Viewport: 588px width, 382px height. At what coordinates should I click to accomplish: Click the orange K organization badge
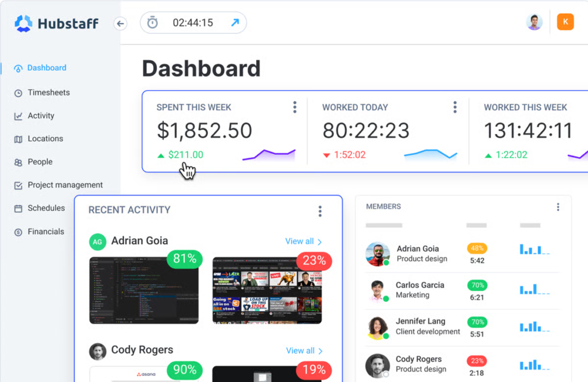[x=565, y=22]
